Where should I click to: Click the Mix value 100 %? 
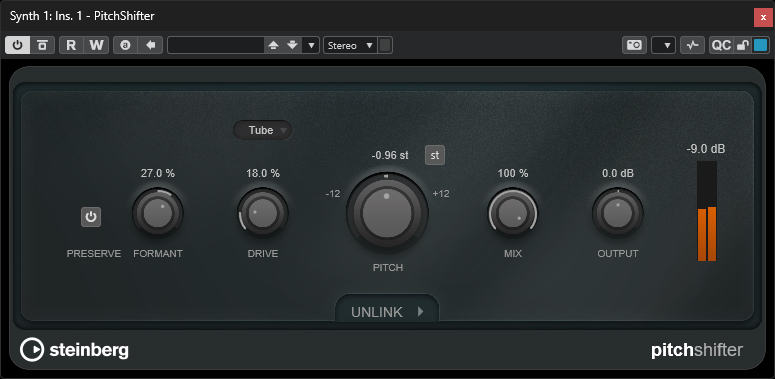[x=513, y=173]
